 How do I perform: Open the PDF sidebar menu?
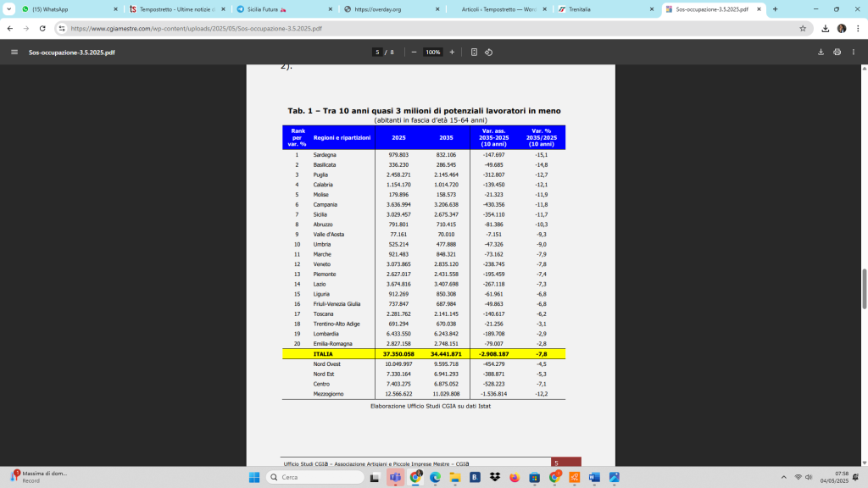click(x=14, y=52)
